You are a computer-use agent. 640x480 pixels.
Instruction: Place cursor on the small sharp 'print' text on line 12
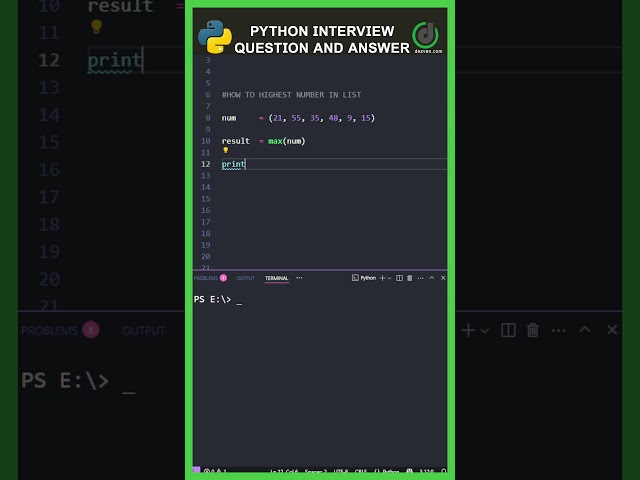coord(233,164)
